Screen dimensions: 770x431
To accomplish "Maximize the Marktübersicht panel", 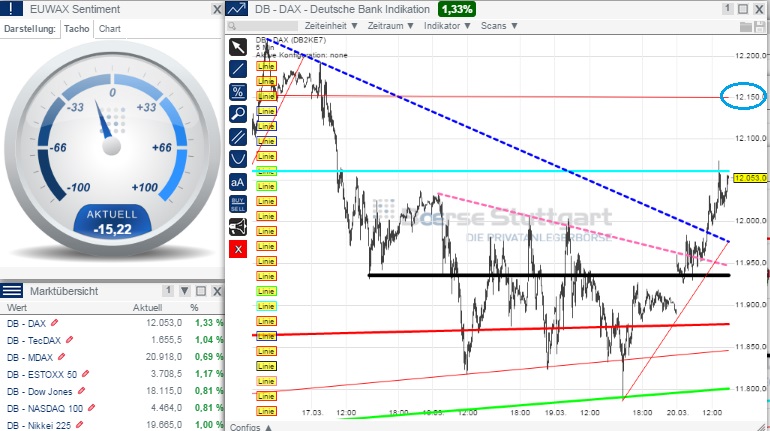I will coord(201,291).
